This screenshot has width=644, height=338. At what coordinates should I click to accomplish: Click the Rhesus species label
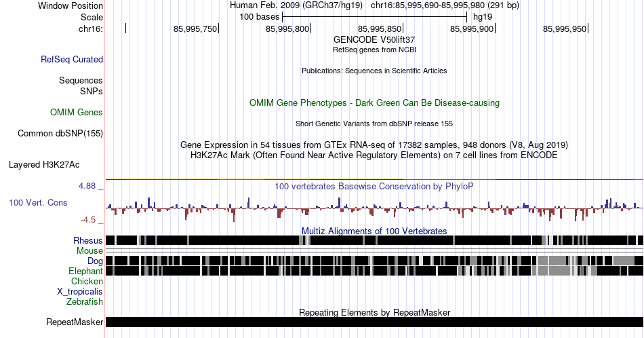tap(88, 240)
